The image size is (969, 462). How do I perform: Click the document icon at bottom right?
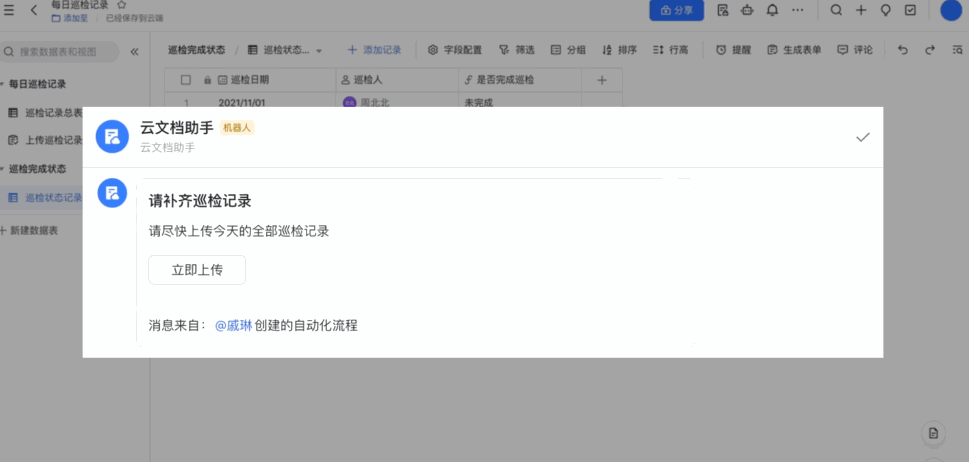[x=934, y=432]
